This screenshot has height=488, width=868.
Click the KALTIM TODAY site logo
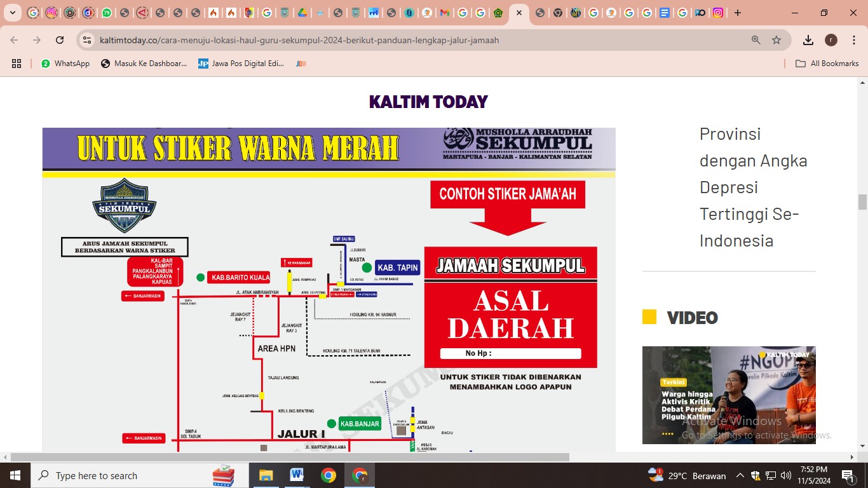428,102
